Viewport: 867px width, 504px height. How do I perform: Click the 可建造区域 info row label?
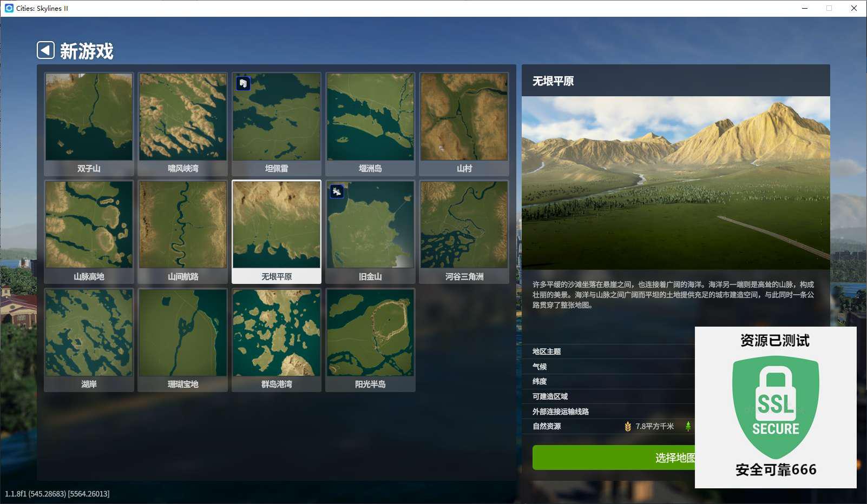coord(550,396)
